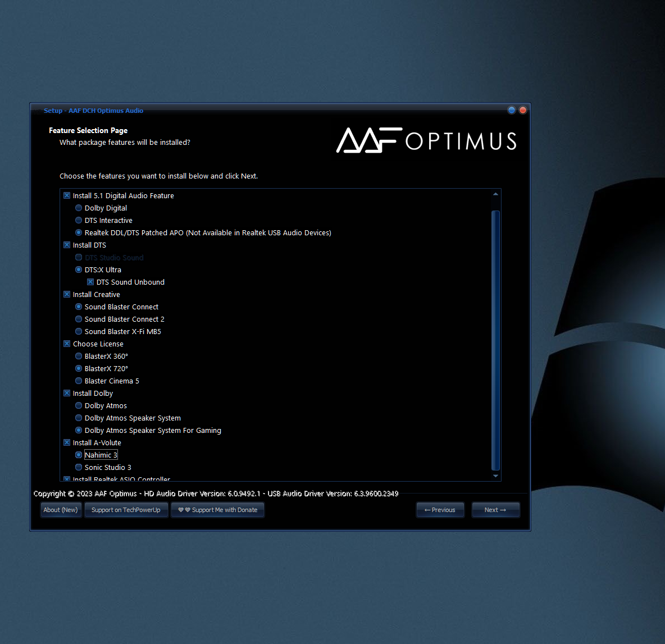The height and width of the screenshot is (644, 665).
Task: Select DTS:X Ultra radio option
Action: coord(79,270)
